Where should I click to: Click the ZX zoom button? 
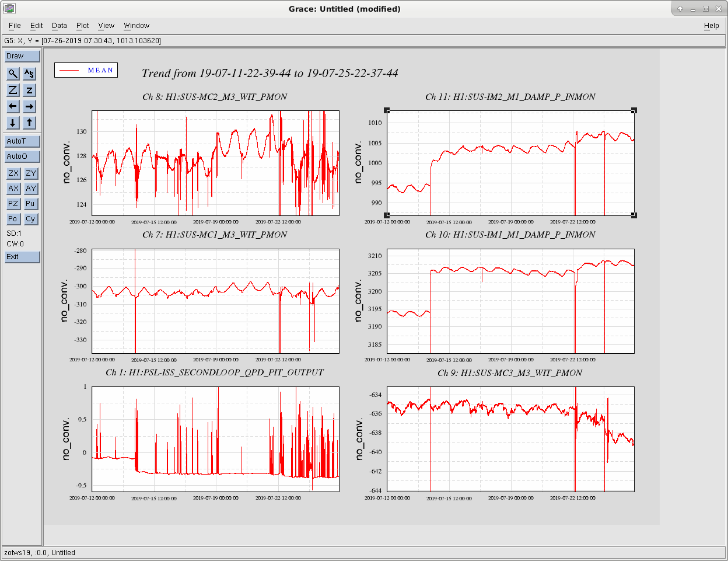[13, 173]
